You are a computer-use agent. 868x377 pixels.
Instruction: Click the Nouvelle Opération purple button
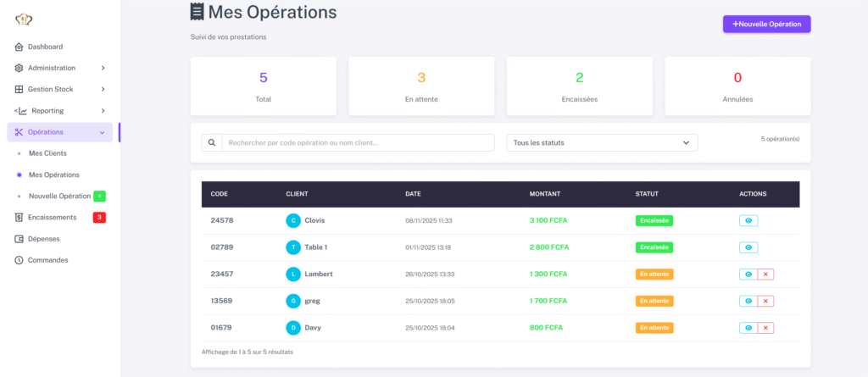pos(766,24)
